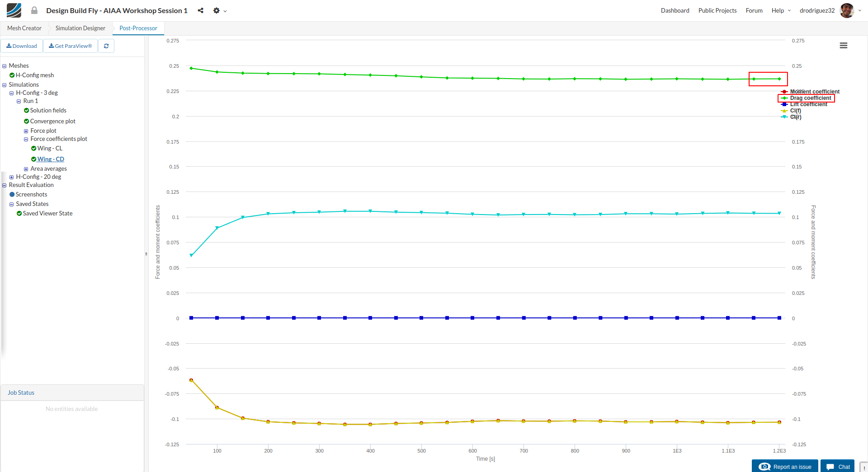Click the first moment coefficient data point
This screenshot has width=868, height=472.
click(191, 380)
